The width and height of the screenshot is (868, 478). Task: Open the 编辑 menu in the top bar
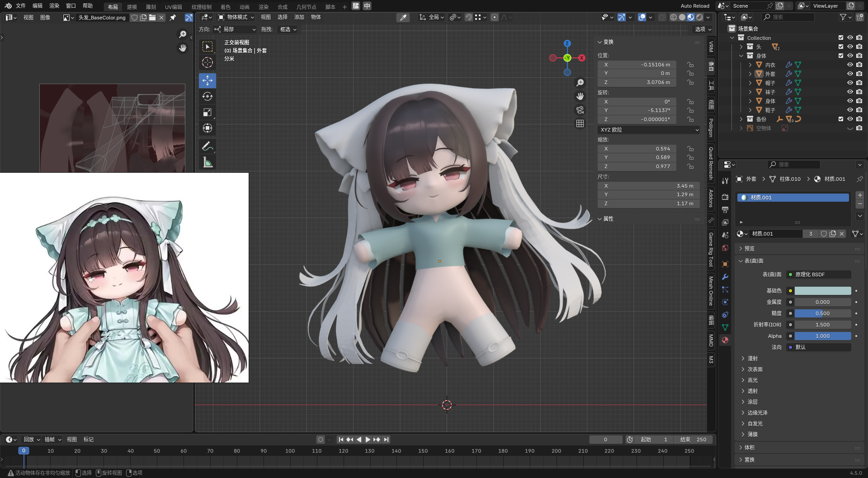38,6
